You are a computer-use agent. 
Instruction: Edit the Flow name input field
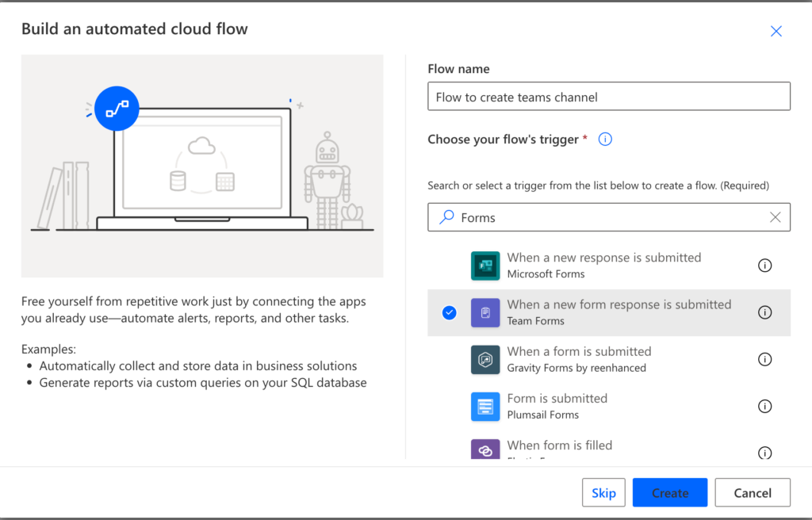tap(609, 97)
